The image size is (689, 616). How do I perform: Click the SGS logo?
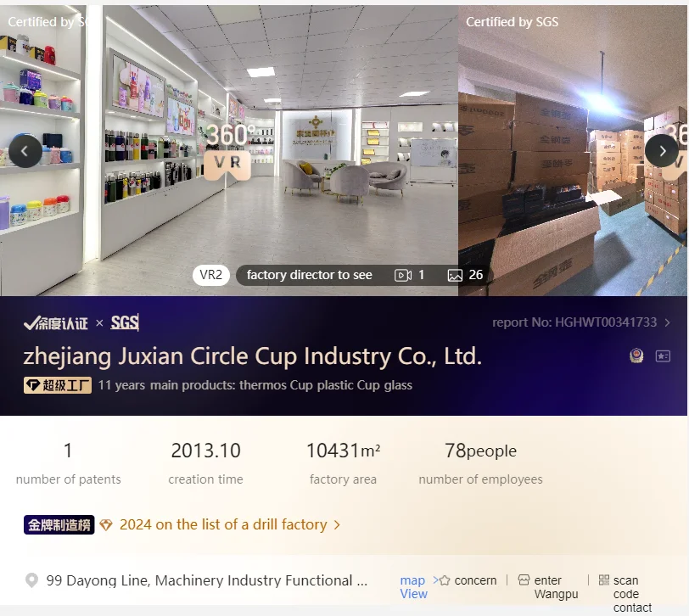click(x=125, y=322)
